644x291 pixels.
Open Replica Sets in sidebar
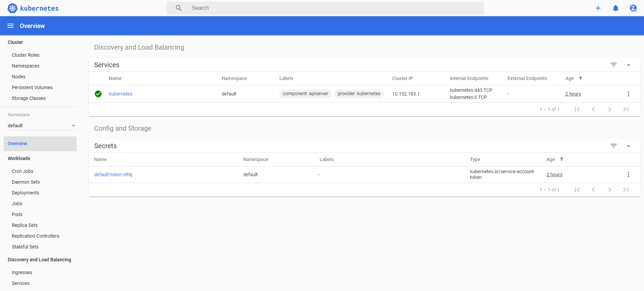pyautogui.click(x=25, y=225)
